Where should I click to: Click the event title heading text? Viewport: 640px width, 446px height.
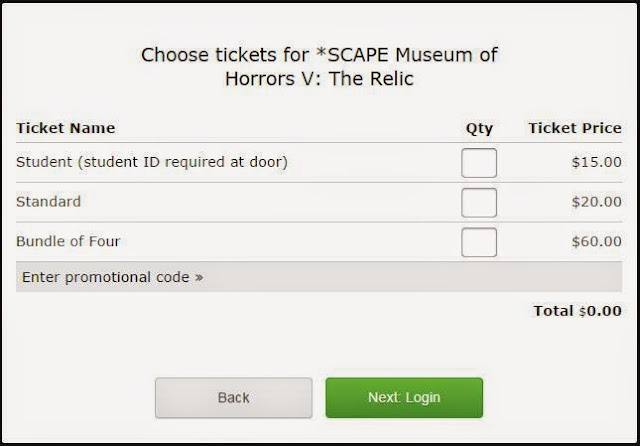[320, 66]
